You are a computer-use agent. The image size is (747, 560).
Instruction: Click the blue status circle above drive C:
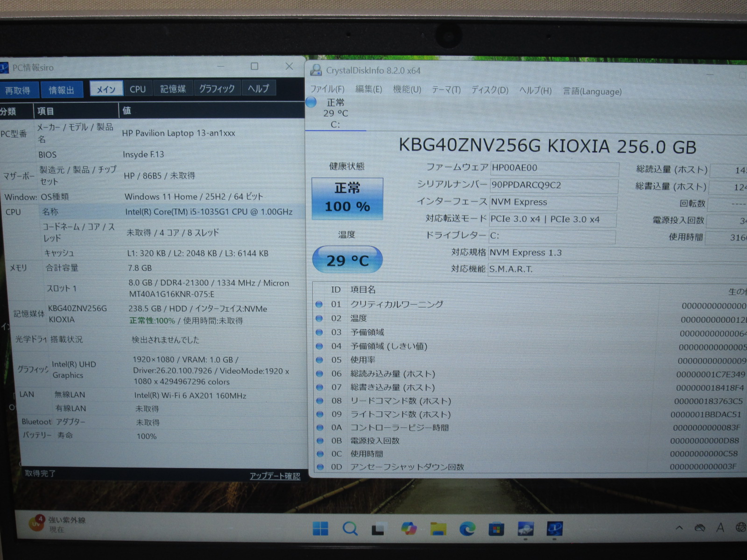(311, 102)
